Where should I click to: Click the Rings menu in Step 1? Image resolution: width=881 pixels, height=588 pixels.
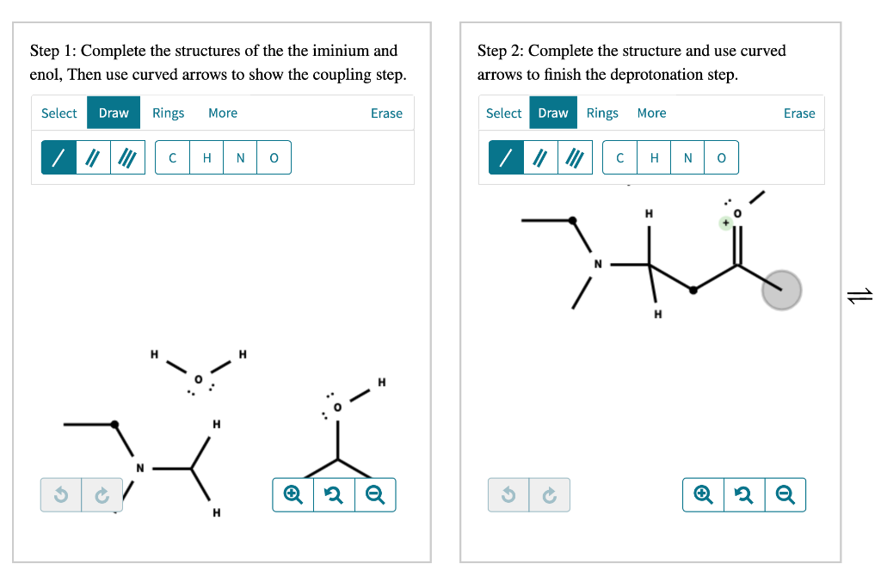point(168,113)
